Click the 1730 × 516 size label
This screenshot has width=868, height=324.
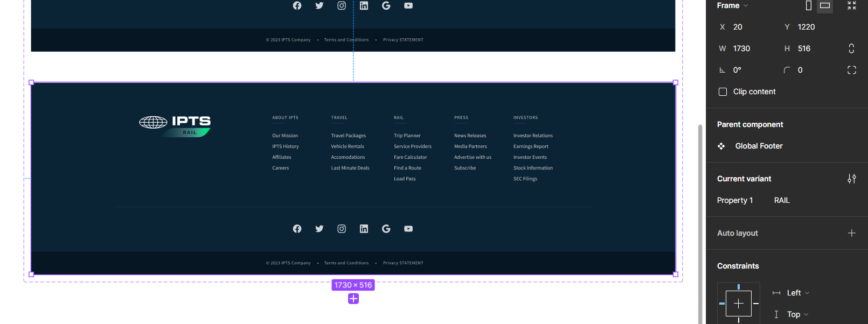[353, 285]
